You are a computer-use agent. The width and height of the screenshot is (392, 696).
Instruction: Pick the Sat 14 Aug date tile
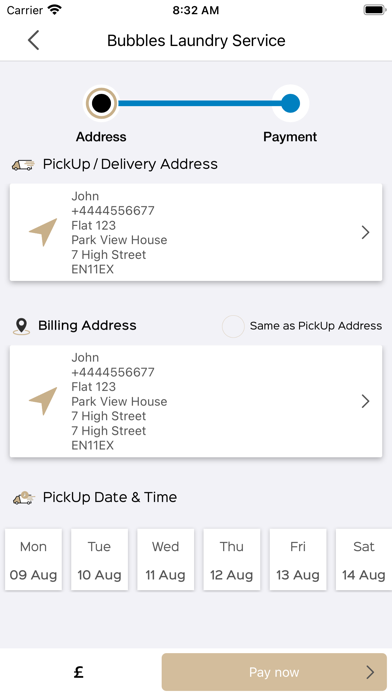364,559
